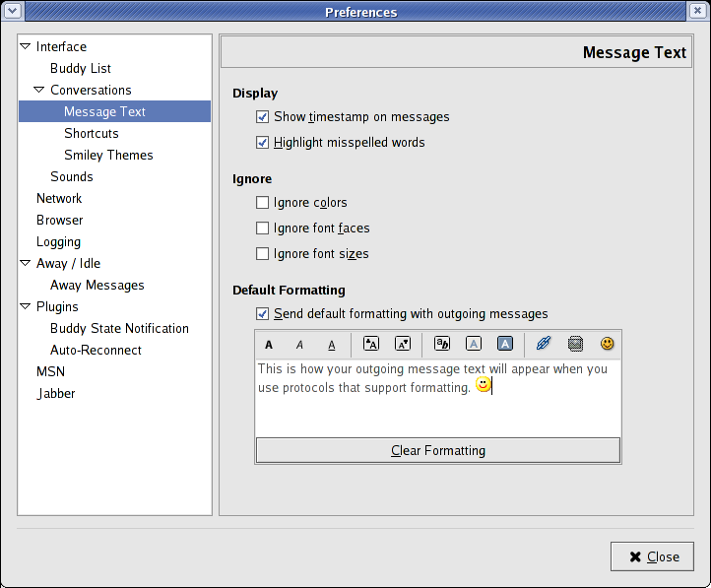Collapse the Away / Idle tree arrow

pyautogui.click(x=26, y=263)
